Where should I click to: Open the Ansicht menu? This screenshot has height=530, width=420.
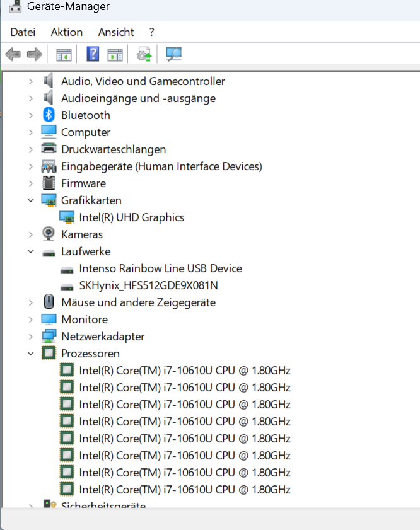coord(116,32)
